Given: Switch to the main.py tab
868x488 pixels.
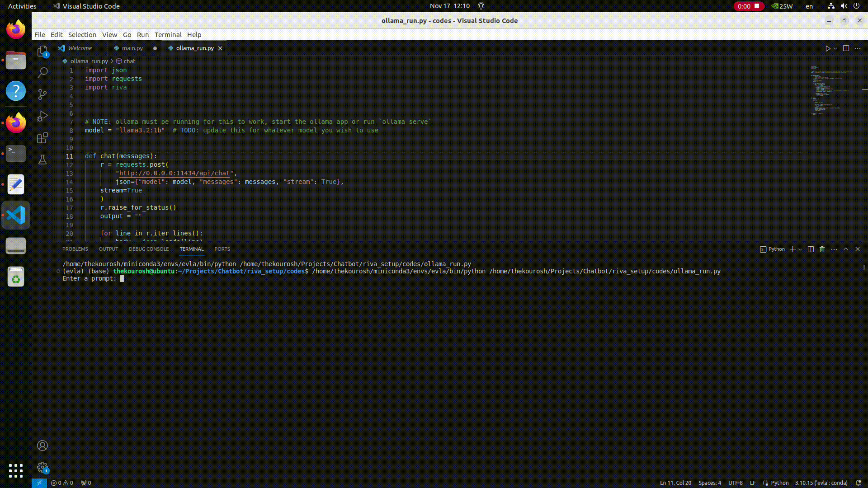Looking at the screenshot, I should (x=132, y=48).
